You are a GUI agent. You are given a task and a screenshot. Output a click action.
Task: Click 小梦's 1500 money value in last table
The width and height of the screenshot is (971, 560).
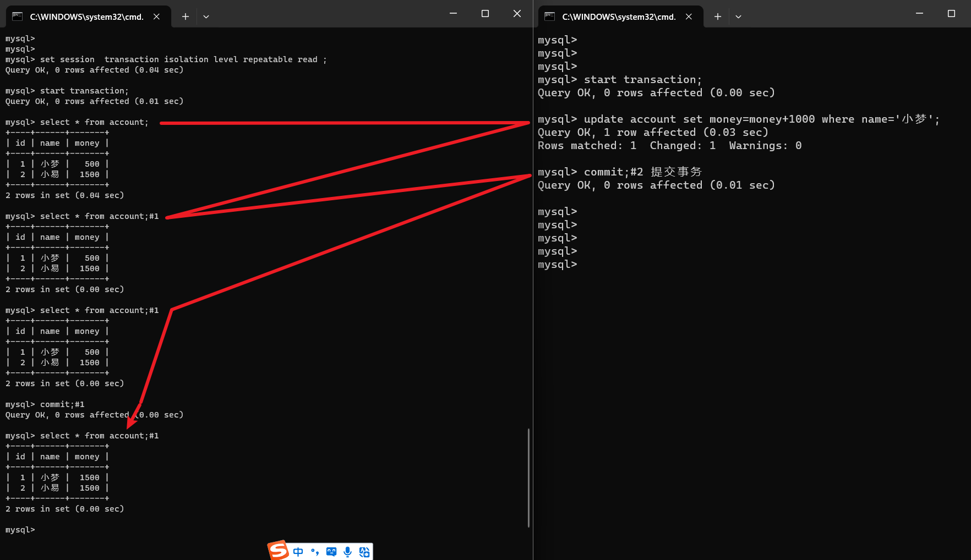[90, 477]
